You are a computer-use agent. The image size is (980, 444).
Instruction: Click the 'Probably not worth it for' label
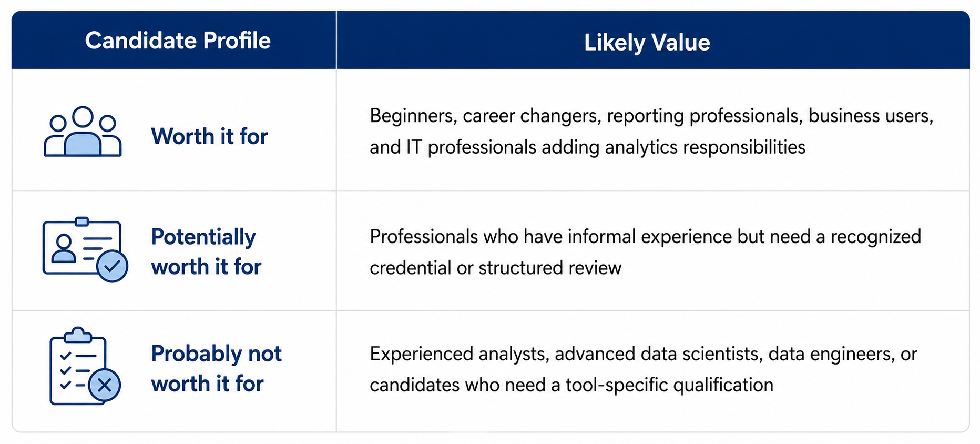(x=216, y=368)
